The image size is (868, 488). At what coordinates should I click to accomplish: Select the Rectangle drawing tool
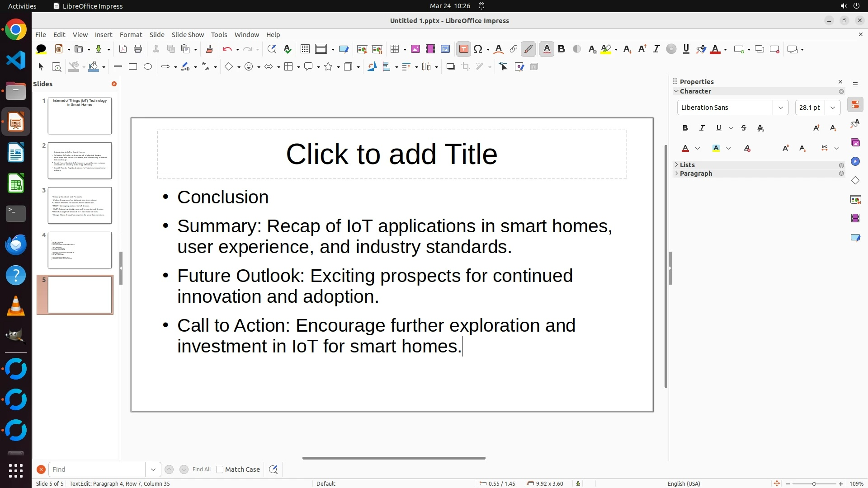133,67
